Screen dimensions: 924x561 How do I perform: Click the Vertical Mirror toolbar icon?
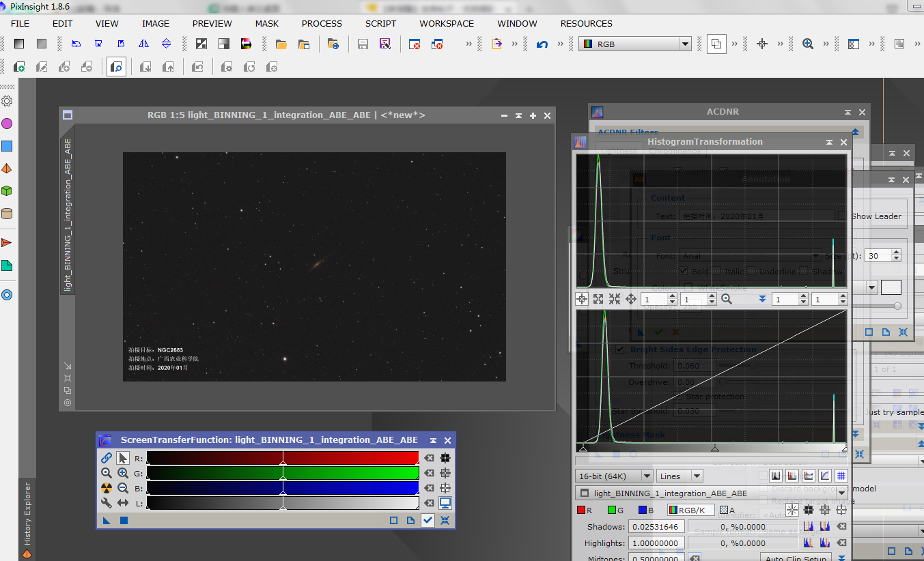pyautogui.click(x=166, y=44)
